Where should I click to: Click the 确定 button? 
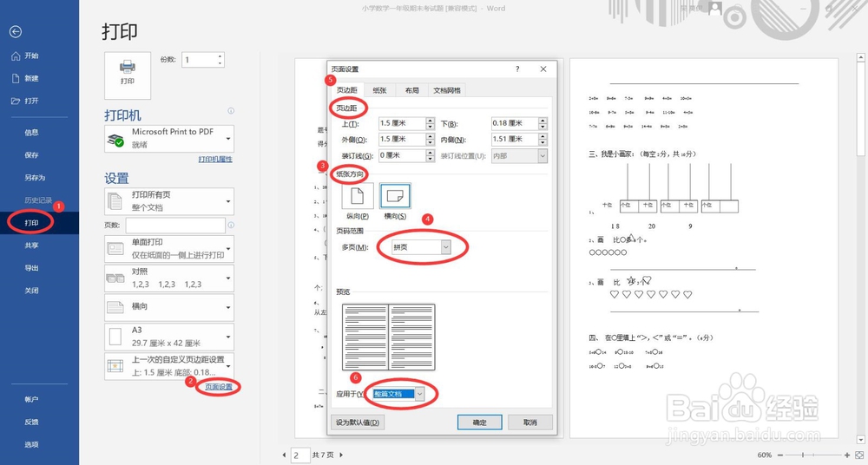pyautogui.click(x=479, y=422)
